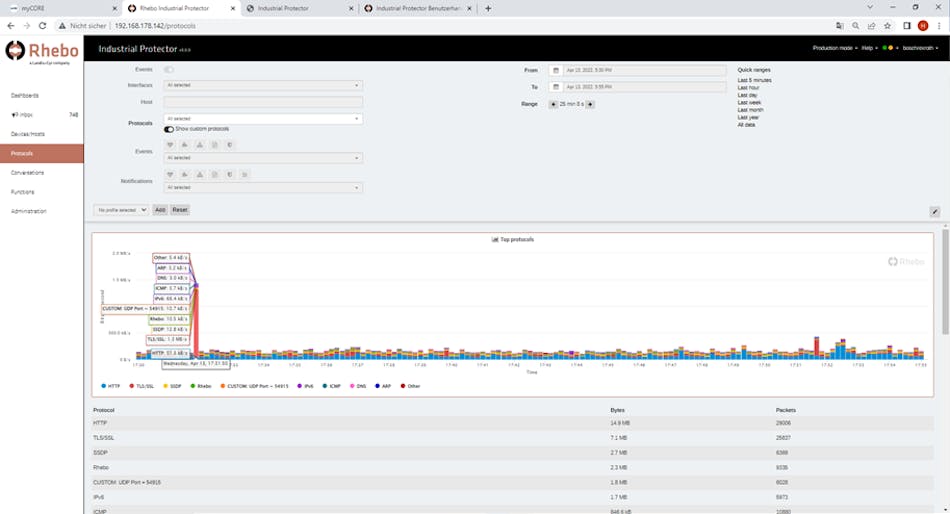This screenshot has height=514, width=950.
Task: Click the Host input field
Action: click(263, 102)
